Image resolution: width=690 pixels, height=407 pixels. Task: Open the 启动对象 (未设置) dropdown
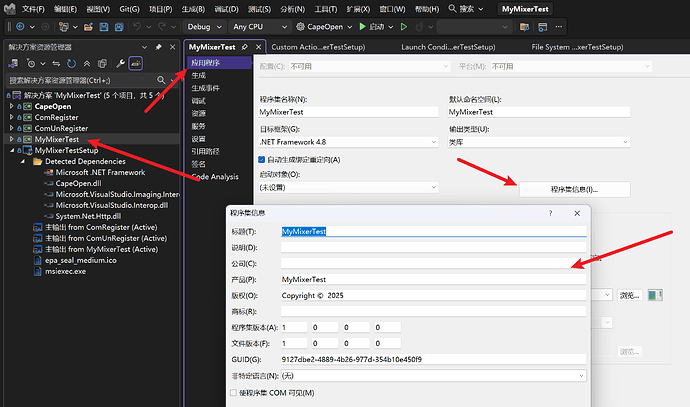[348, 187]
